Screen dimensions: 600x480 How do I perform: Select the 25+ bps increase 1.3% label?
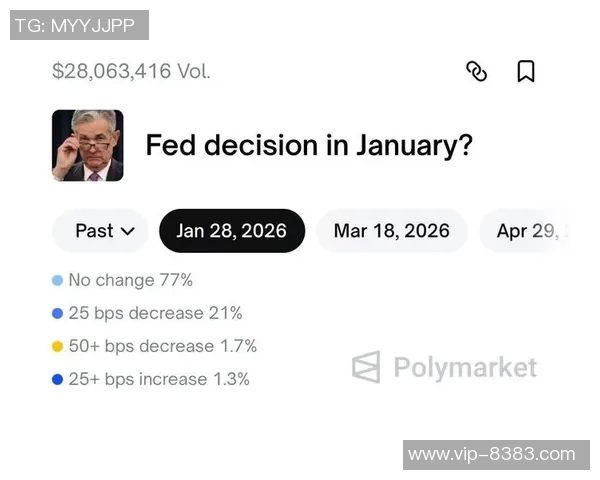click(x=159, y=380)
